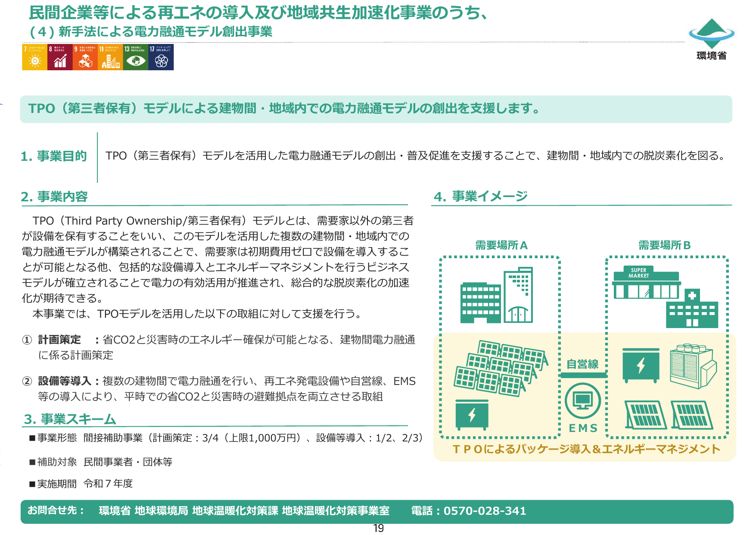Select the item ② 設備等導入
Viewport: 756px width, 535px height.
pos(219,388)
